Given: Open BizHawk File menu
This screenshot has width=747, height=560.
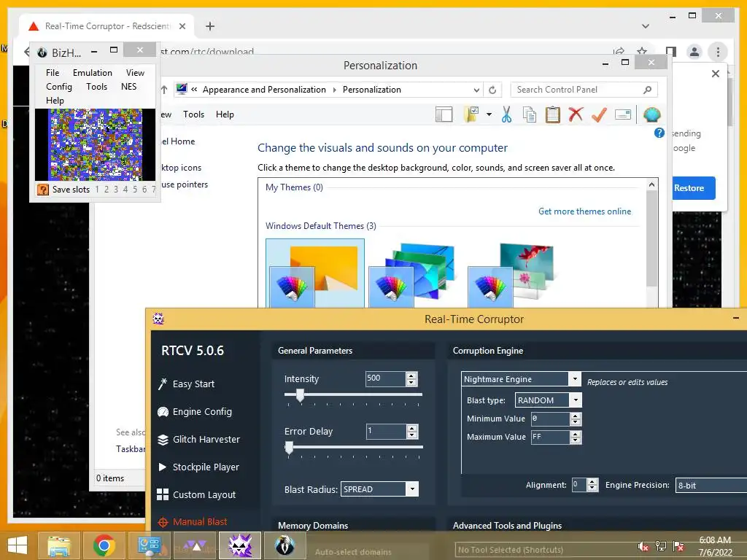Looking at the screenshot, I should [x=53, y=73].
